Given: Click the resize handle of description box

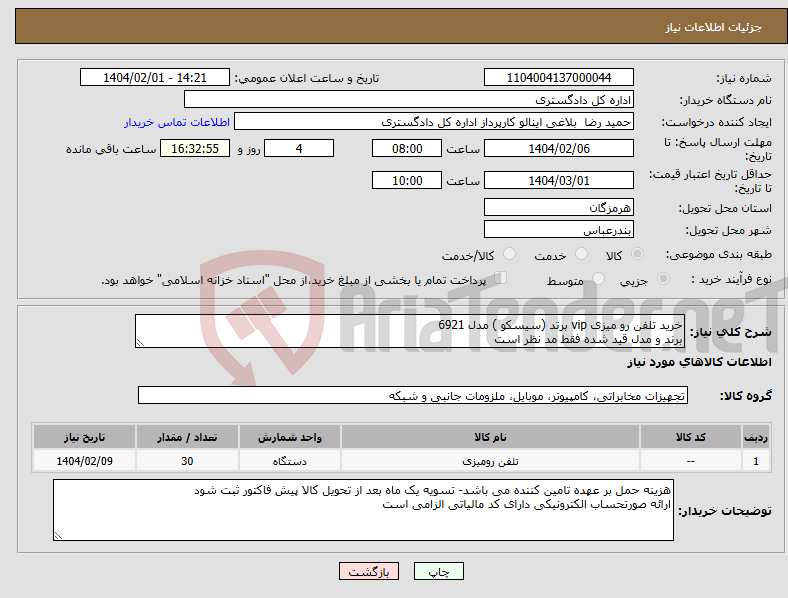Looking at the screenshot, I should [140, 343].
